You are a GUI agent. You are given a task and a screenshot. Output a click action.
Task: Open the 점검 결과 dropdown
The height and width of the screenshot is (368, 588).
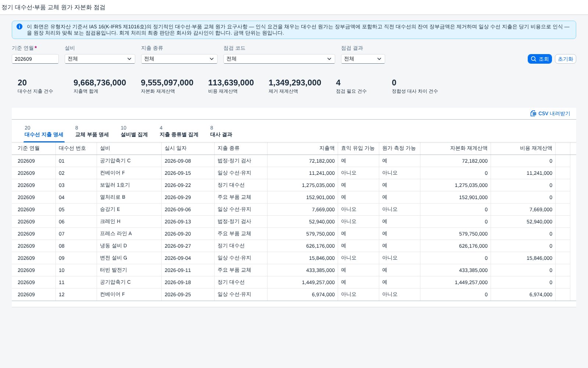(x=363, y=59)
